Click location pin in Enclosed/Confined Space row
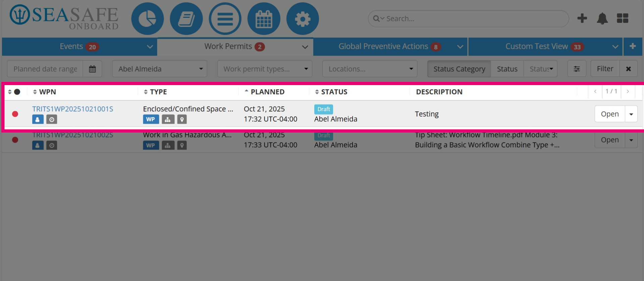644x281 pixels. pyautogui.click(x=182, y=119)
